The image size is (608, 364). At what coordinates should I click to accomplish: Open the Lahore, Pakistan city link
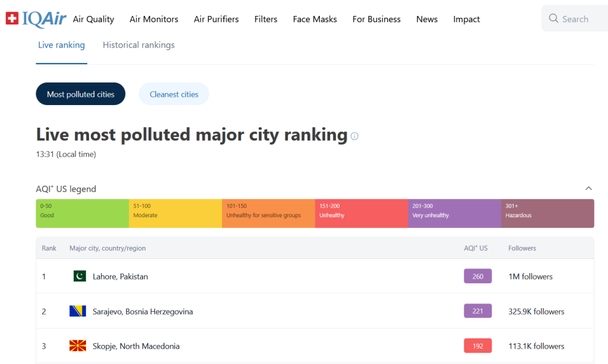[x=121, y=277]
